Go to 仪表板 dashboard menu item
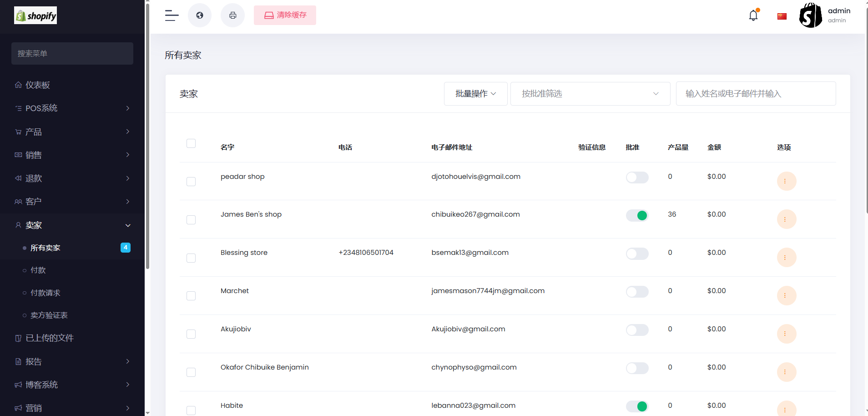This screenshot has height=416, width=868. click(38, 85)
